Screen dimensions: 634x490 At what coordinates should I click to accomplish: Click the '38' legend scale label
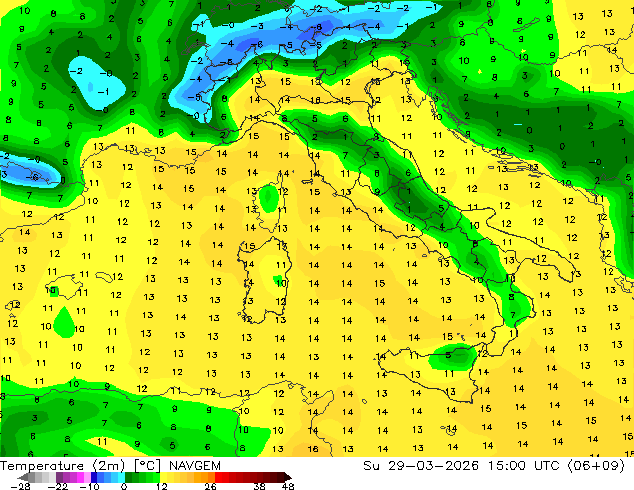click(x=260, y=486)
